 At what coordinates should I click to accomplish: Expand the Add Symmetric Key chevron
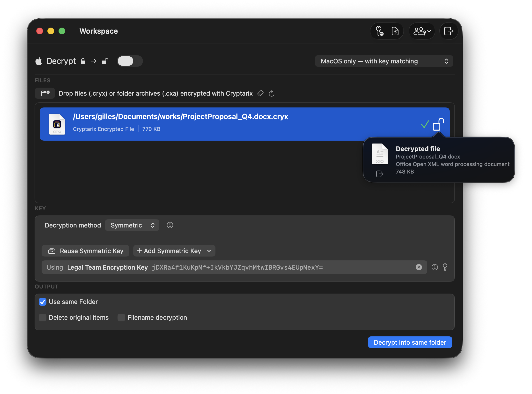(x=209, y=251)
